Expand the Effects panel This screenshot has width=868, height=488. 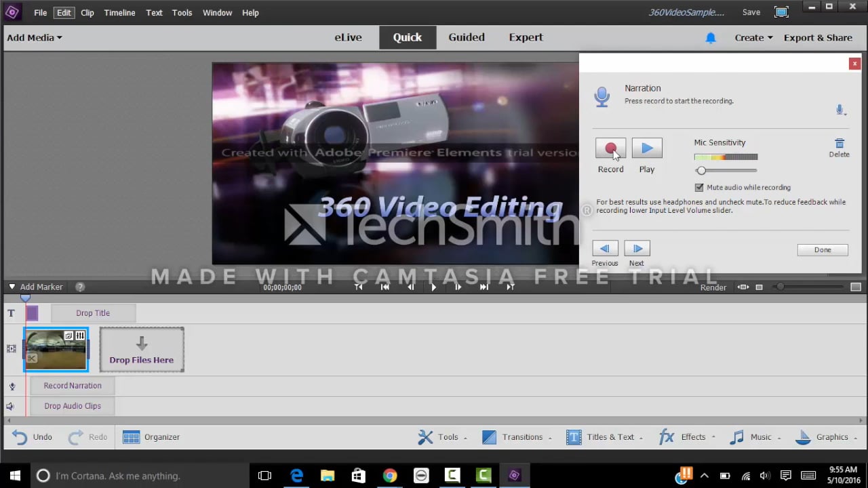687,437
